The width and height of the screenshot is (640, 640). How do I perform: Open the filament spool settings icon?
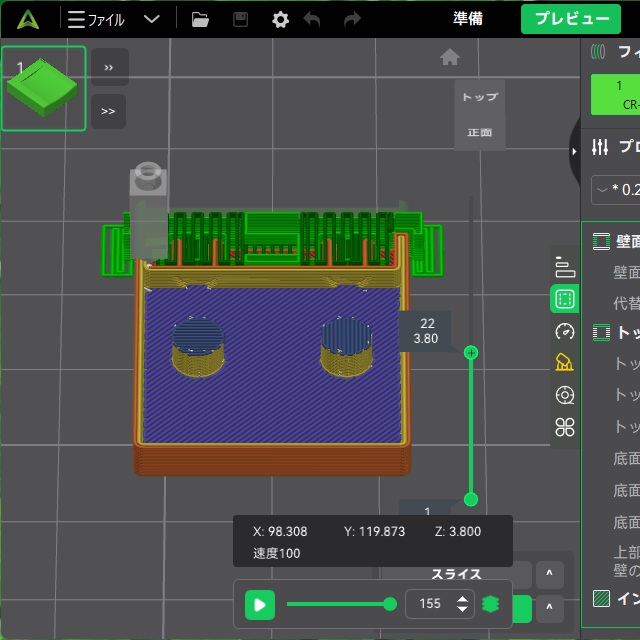[x=564, y=395]
